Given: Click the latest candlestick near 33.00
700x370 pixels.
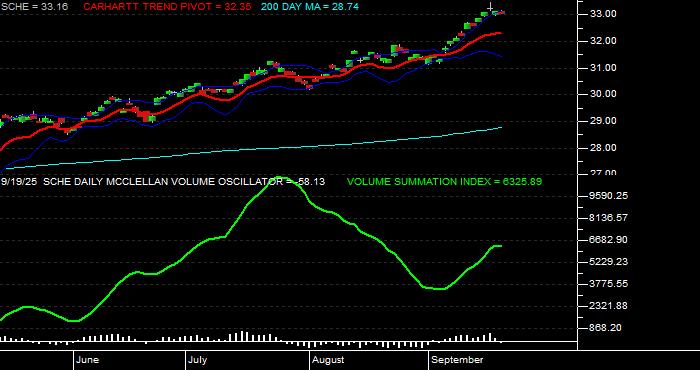Looking at the screenshot, I should tap(502, 12).
